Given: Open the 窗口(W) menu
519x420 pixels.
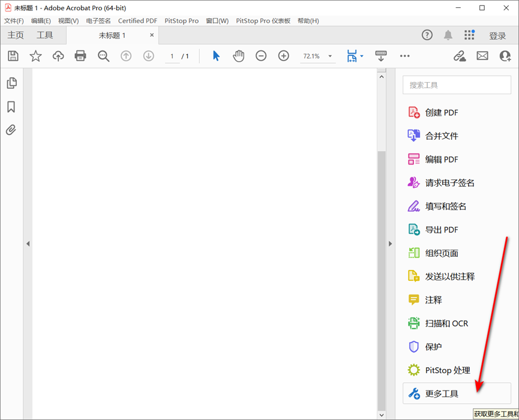Looking at the screenshot, I should pos(217,21).
